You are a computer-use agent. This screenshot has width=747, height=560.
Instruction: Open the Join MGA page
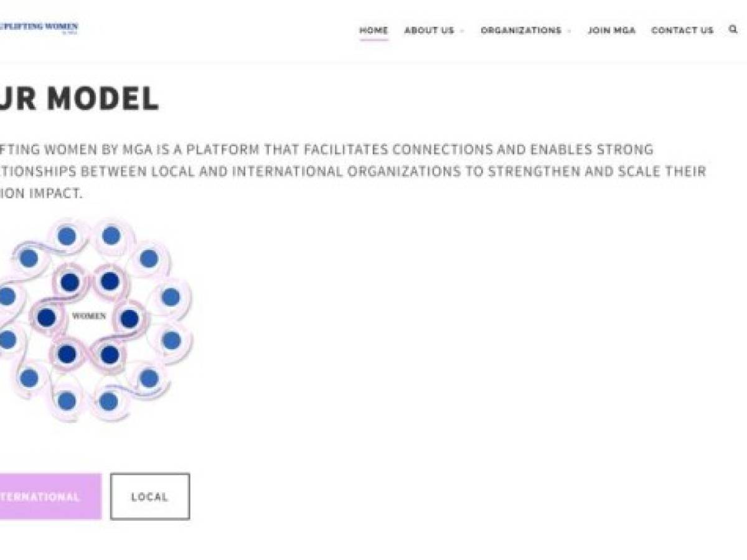pos(612,30)
